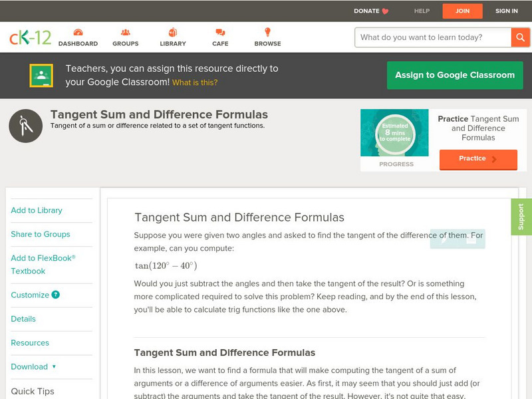The width and height of the screenshot is (532, 399).
Task: Click the 'Quick Tips' sidebar heading
Action: pos(33,391)
